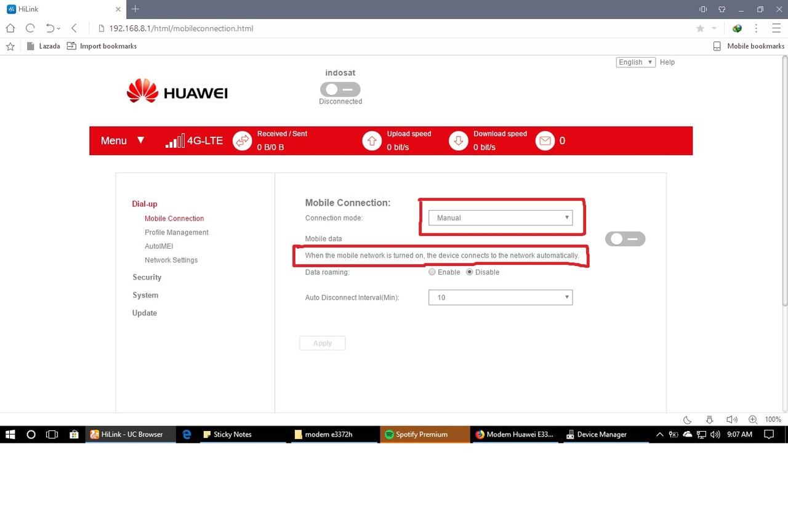Viewport: 788px width, 532px height.
Task: Open Microsoft Store taskbar icon
Action: tap(74, 434)
